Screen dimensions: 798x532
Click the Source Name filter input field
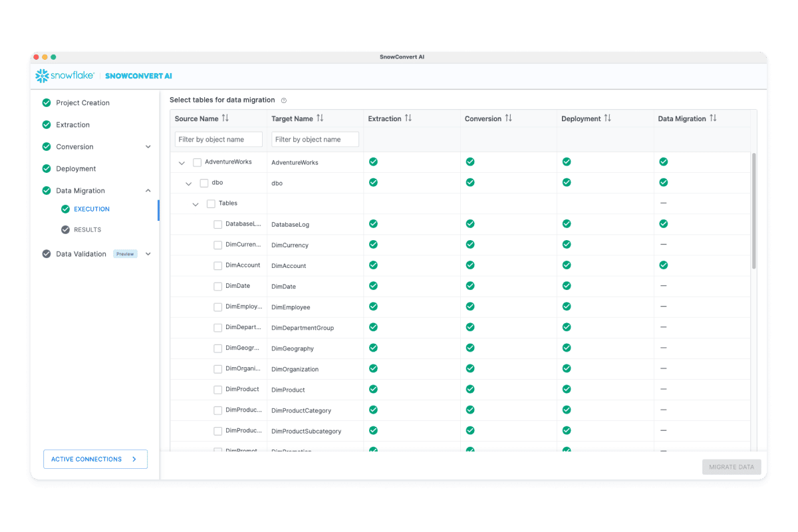218,139
